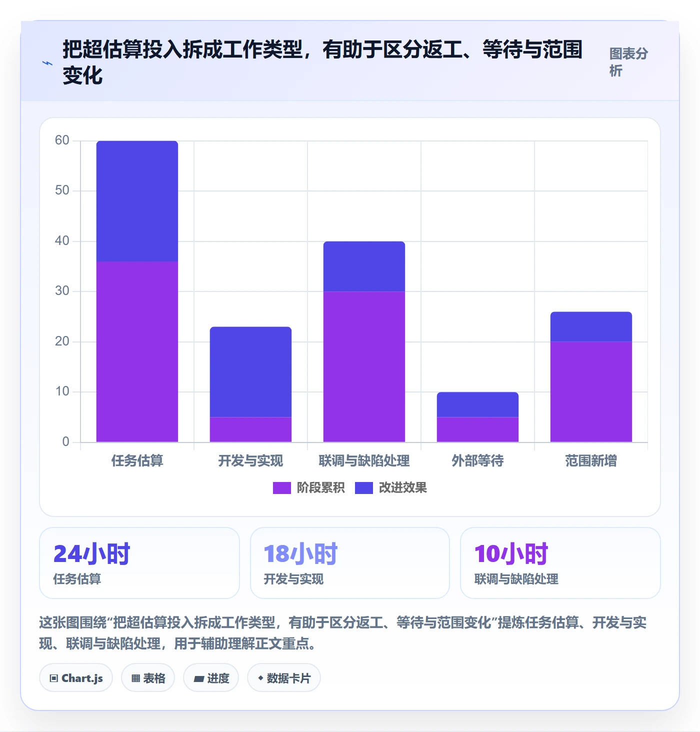Open the 24小时 任务估算 data card

click(x=139, y=563)
